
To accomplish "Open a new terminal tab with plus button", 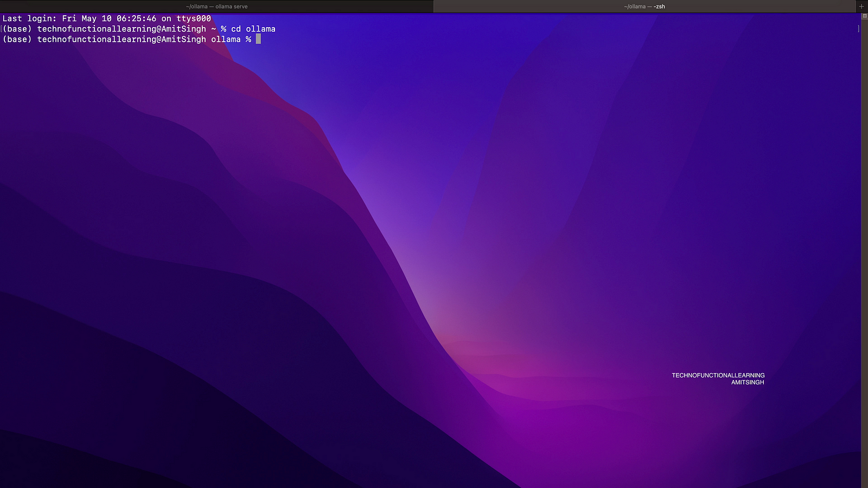I will tap(861, 7).
